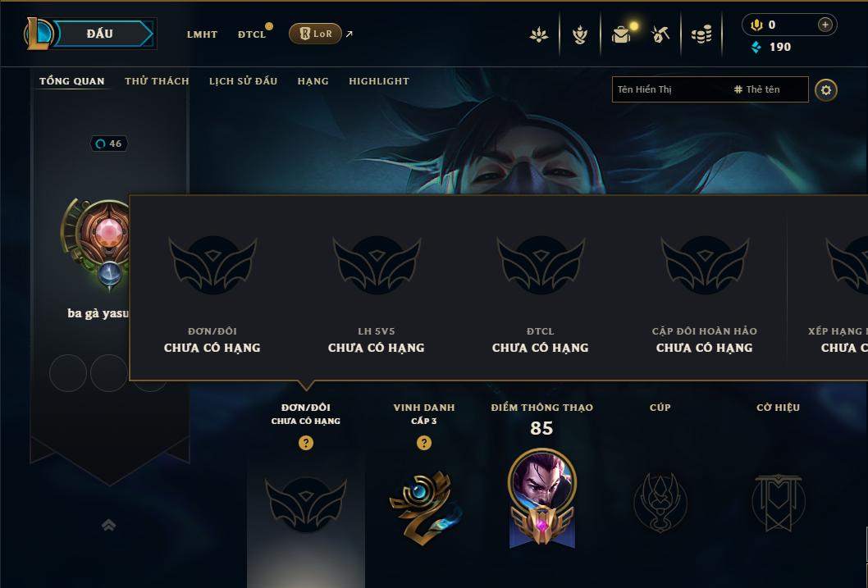This screenshot has width=868, height=588.
Task: Switch to the ĐTCL game mode tab
Action: coord(252,34)
